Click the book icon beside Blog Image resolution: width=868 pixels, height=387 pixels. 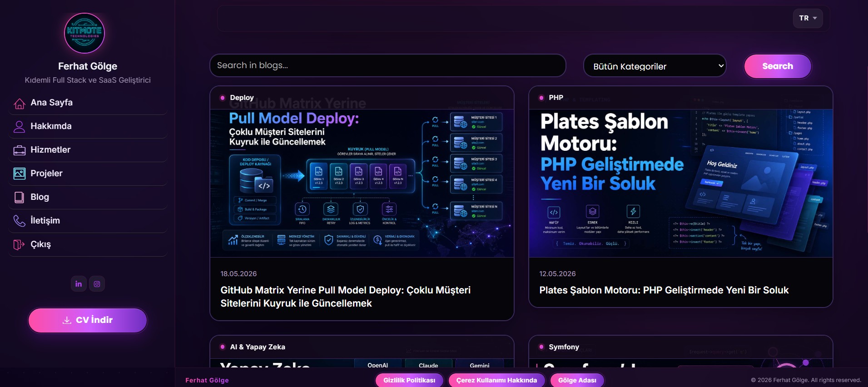point(19,197)
